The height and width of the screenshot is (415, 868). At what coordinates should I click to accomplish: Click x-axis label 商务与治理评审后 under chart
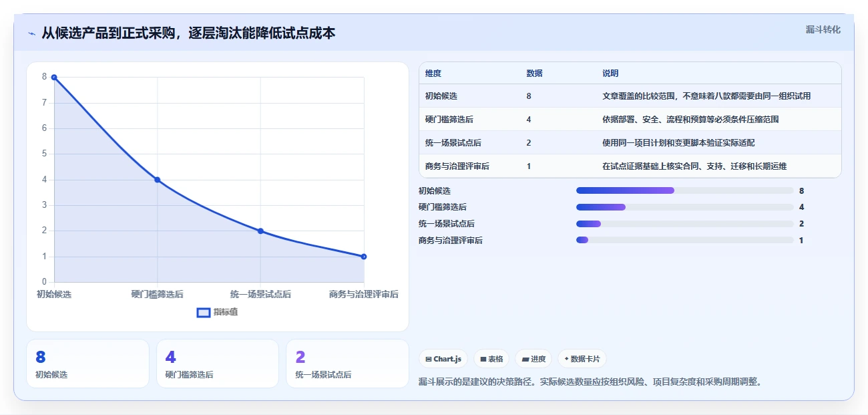(364, 294)
